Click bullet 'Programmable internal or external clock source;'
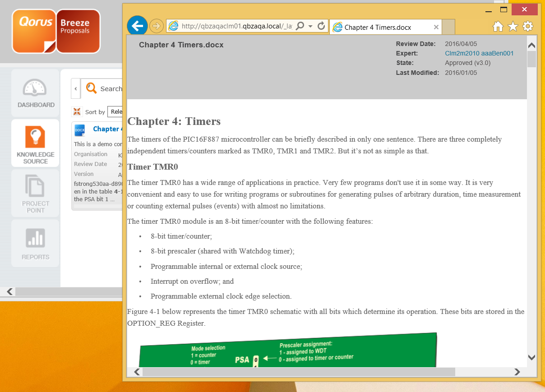This screenshot has height=392, width=545. [226, 266]
